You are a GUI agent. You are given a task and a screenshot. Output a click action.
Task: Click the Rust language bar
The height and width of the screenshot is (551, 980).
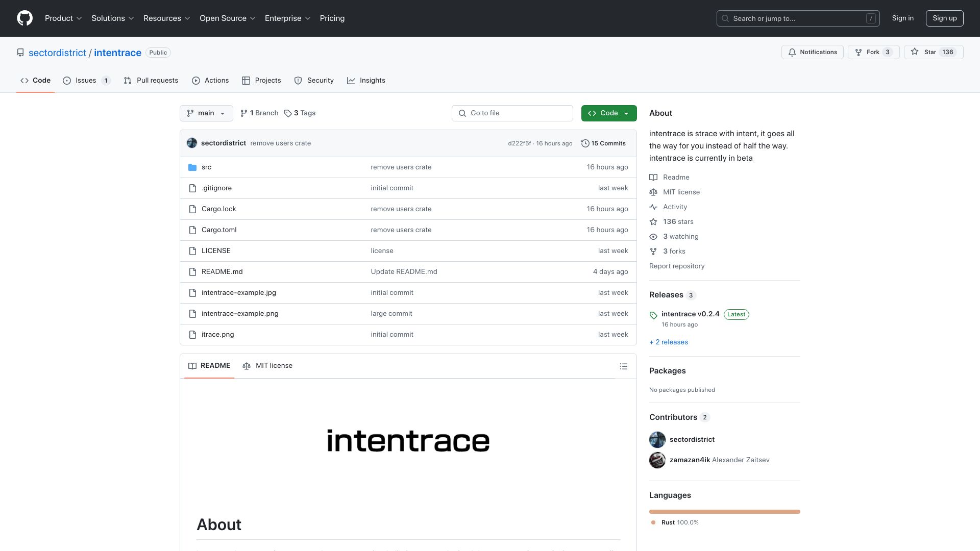[x=725, y=512]
